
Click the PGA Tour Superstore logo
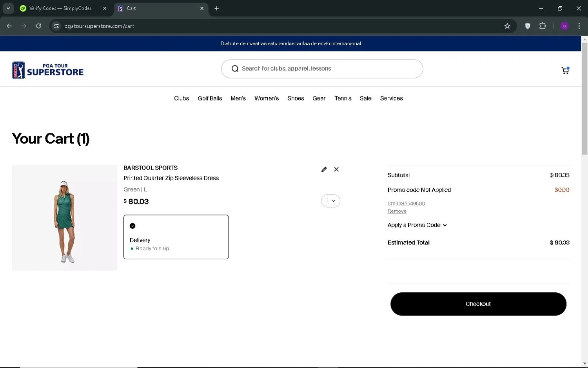48,70
